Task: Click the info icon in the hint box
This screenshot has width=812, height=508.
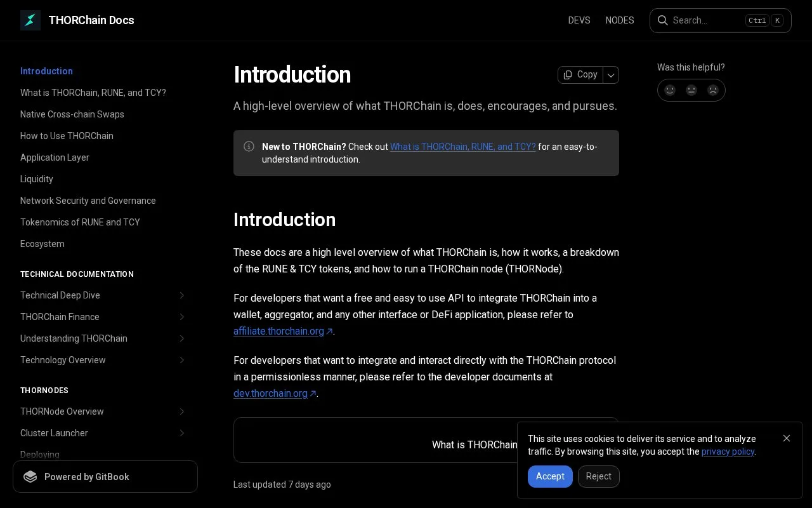Action: tap(249, 147)
